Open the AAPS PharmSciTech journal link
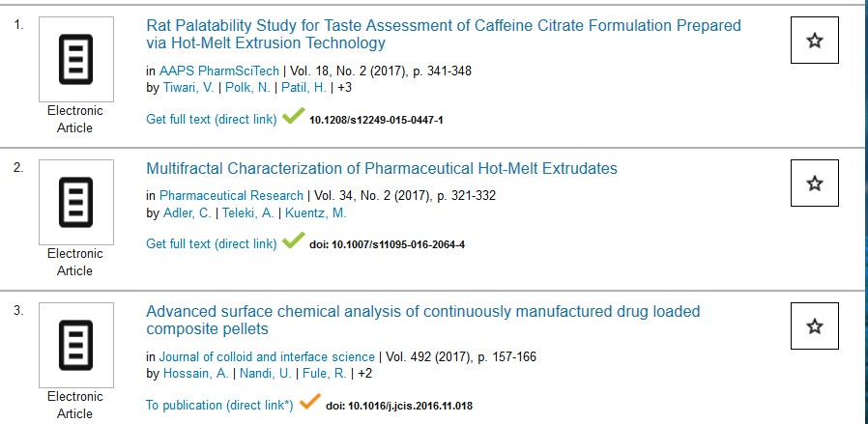 [219, 71]
